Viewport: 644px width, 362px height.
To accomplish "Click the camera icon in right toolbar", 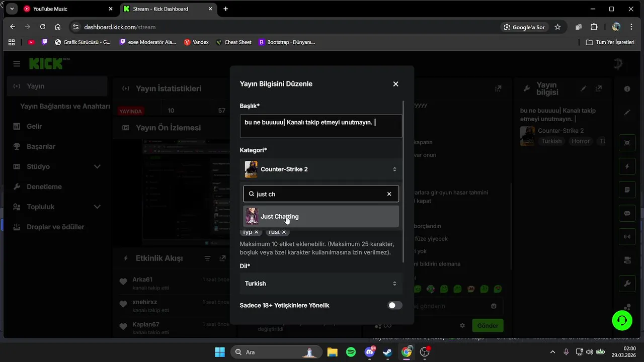I will coord(627,260).
